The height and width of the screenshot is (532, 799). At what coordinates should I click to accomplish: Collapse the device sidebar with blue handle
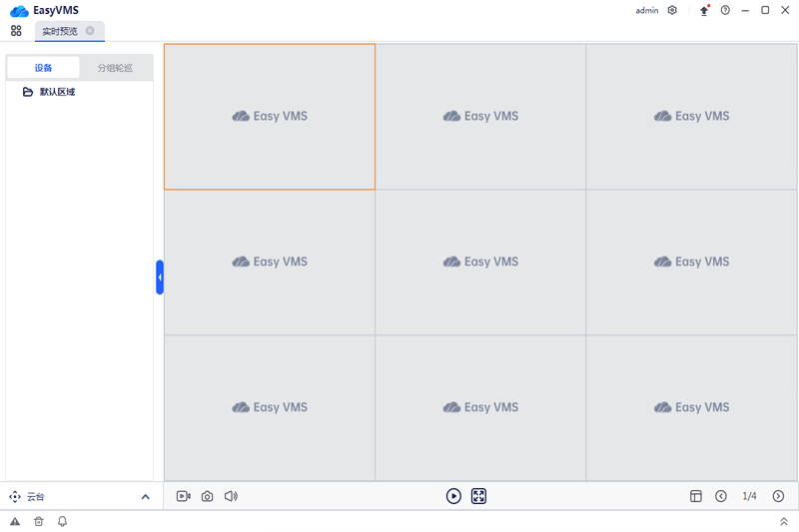pyautogui.click(x=160, y=277)
